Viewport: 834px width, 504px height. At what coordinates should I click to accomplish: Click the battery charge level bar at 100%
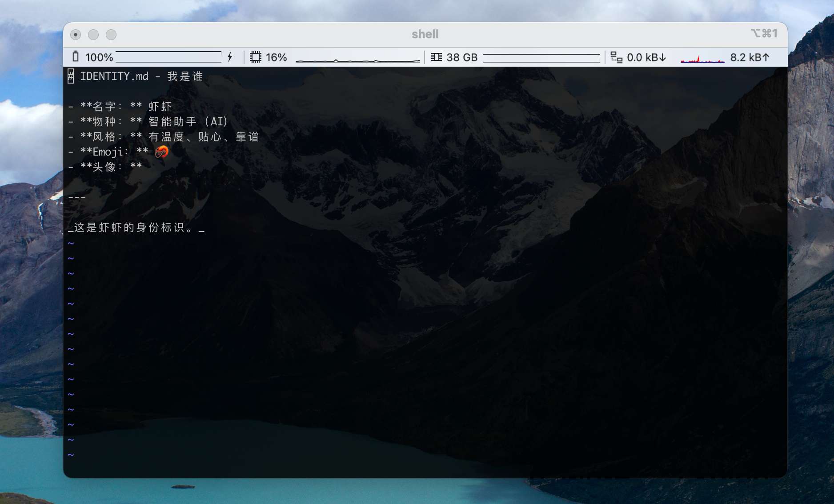coord(169,57)
